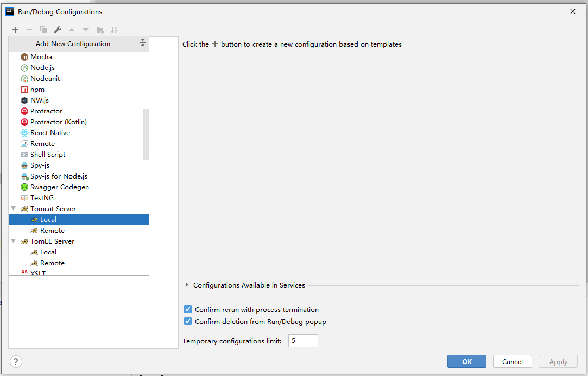This screenshot has height=376, width=588.
Task: Choose Remote under Tomcat Server
Action: click(x=79, y=231)
